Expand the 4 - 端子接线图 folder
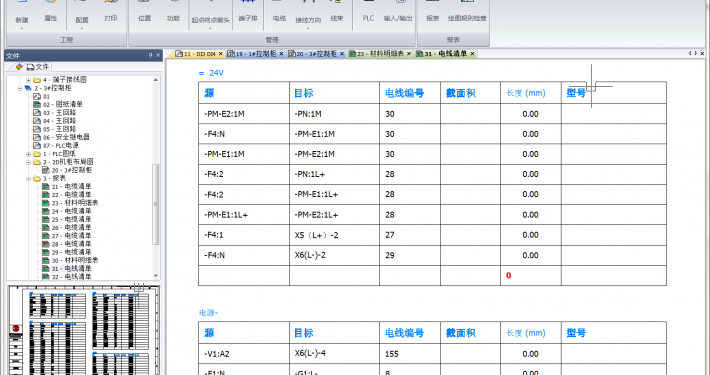This screenshot has width=710, height=375. (x=28, y=80)
